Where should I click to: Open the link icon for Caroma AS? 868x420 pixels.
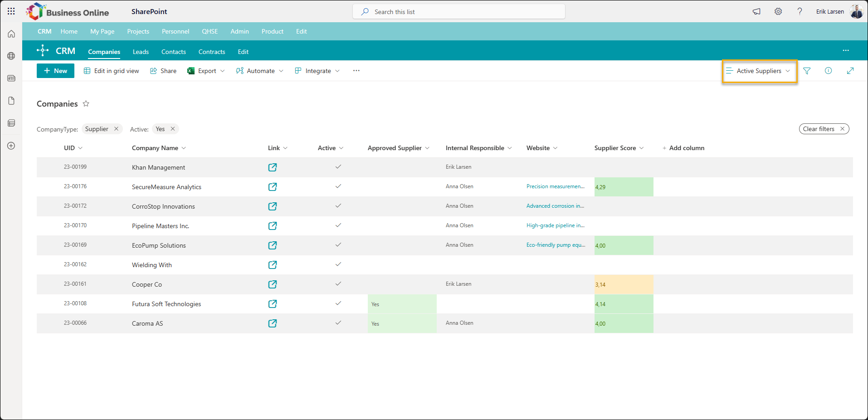point(273,323)
